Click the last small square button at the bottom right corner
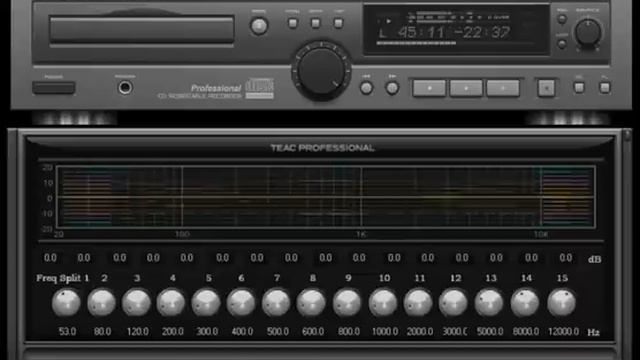 604,87
